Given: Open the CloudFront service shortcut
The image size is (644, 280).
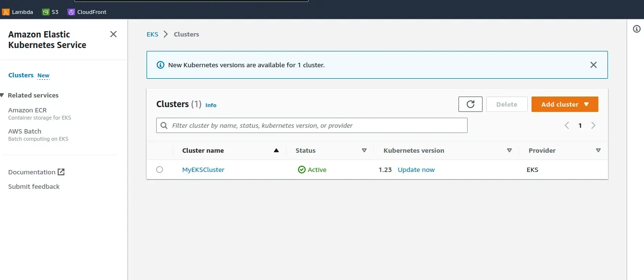Looking at the screenshot, I should (x=87, y=12).
